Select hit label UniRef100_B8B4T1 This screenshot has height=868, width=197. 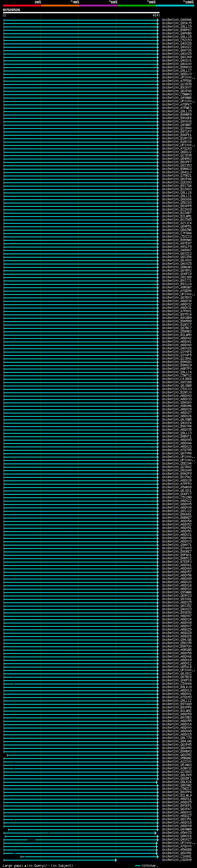tap(177, 436)
